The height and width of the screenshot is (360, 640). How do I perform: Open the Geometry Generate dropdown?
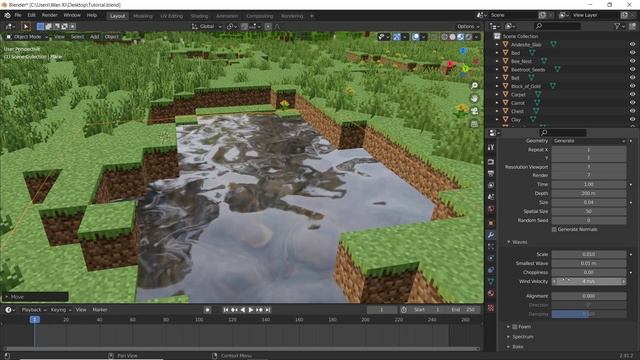click(x=589, y=141)
